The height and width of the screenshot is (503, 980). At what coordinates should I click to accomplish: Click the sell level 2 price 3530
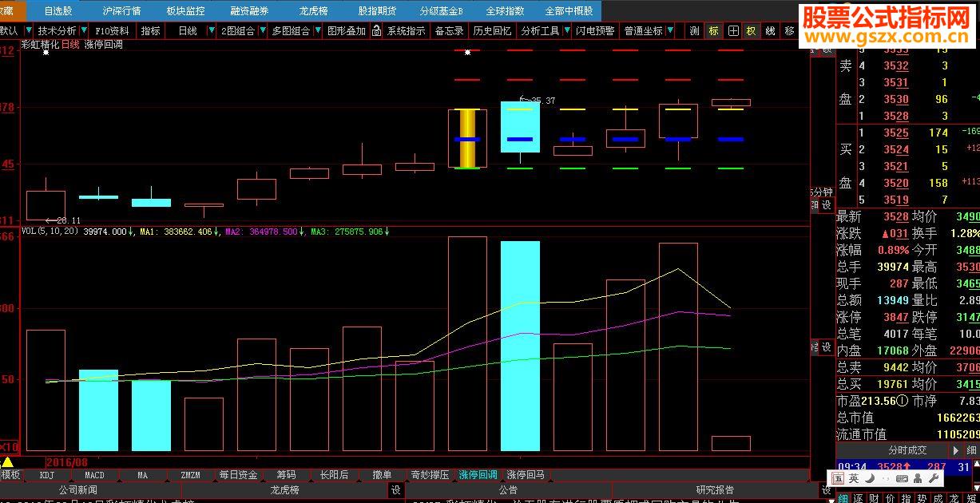point(896,99)
